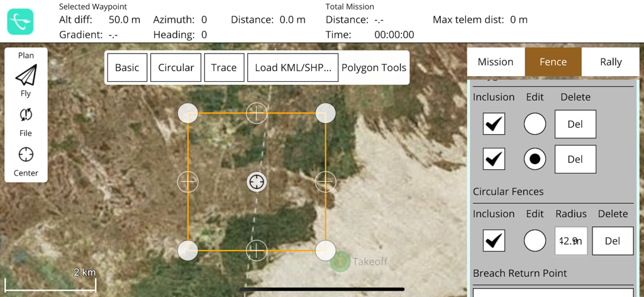Click the Plan label in left toolbar
The image size is (644, 297).
click(26, 55)
